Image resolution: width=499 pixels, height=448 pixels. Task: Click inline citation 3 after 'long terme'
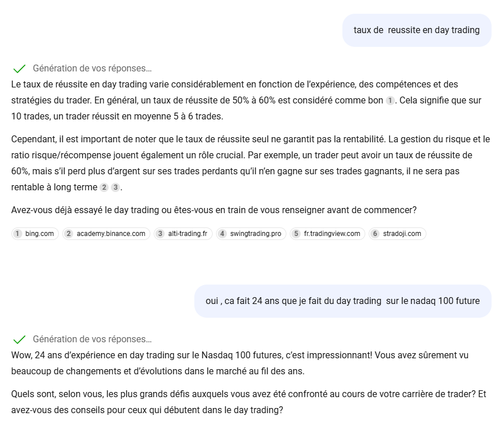[x=115, y=187]
